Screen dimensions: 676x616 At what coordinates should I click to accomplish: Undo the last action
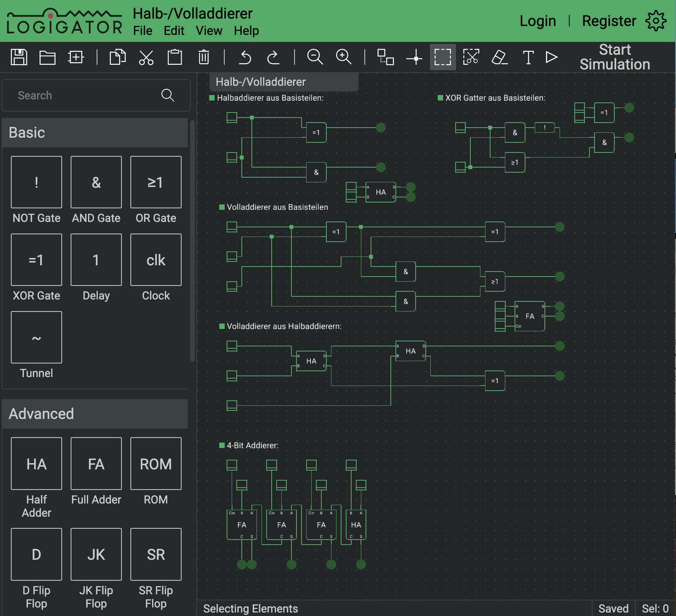click(x=245, y=57)
